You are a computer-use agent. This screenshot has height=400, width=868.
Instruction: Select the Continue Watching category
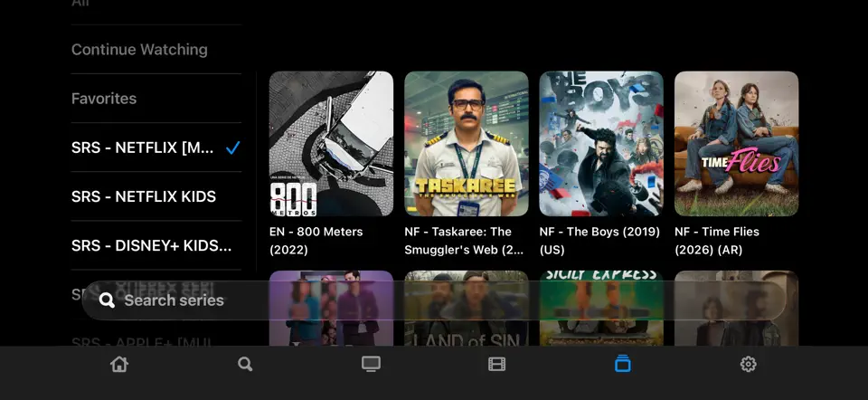(x=156, y=49)
